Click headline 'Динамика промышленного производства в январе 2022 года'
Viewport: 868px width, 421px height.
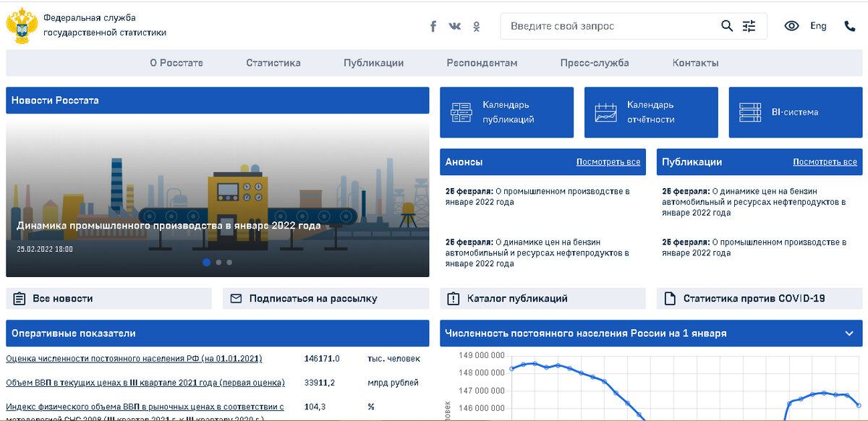pos(169,226)
